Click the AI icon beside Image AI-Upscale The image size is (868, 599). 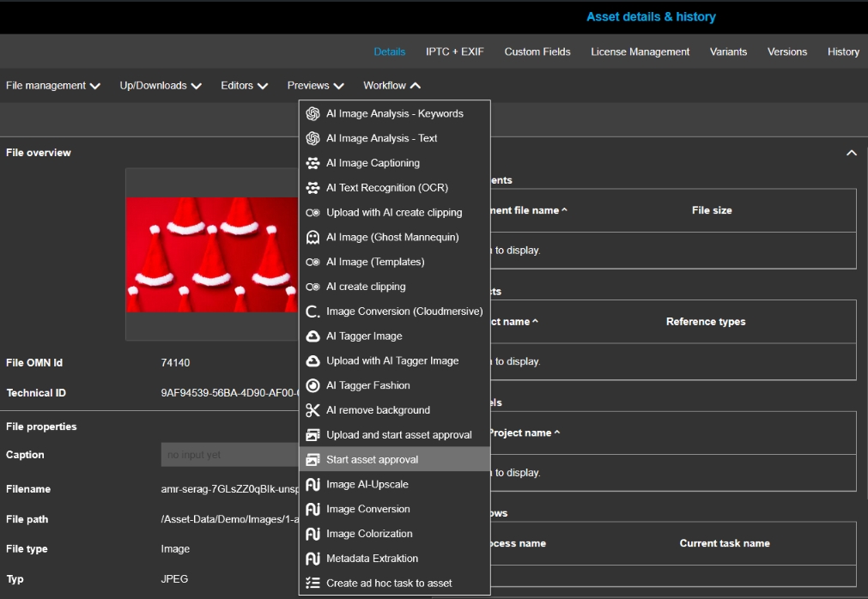point(313,485)
